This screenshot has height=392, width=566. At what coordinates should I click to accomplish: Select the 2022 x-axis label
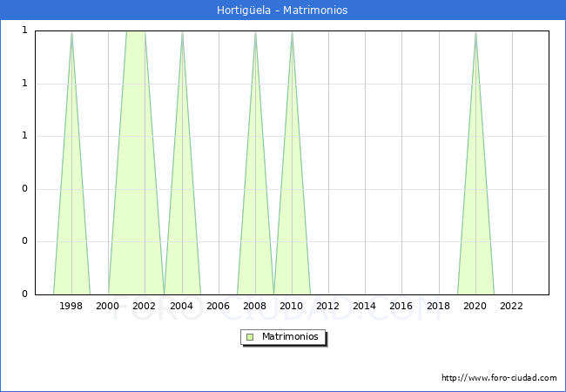(511, 306)
